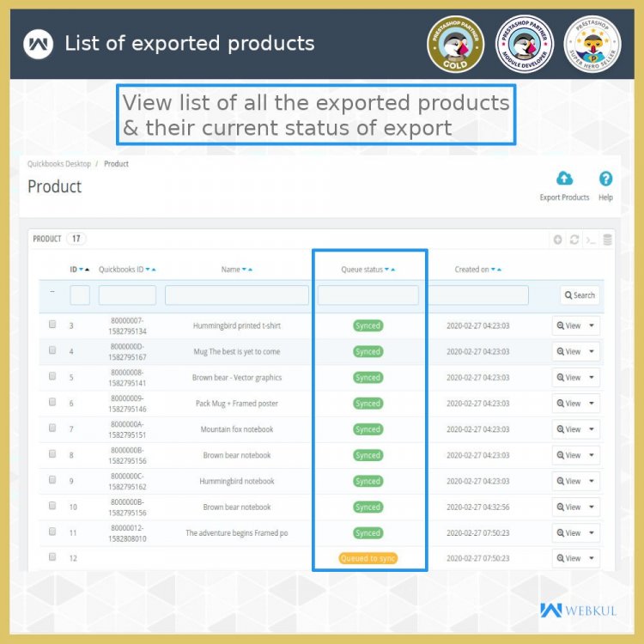Click the Product breadcrumb item

pos(116,164)
